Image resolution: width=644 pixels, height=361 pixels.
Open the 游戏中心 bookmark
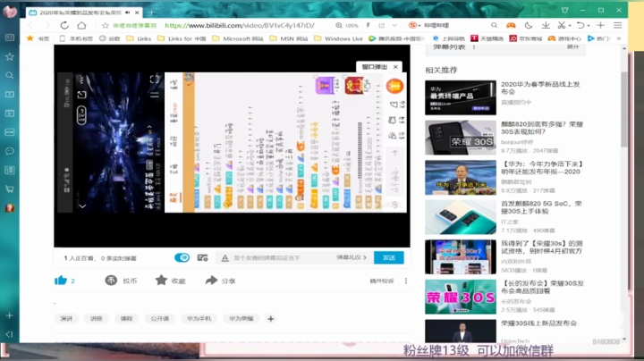tap(564, 38)
